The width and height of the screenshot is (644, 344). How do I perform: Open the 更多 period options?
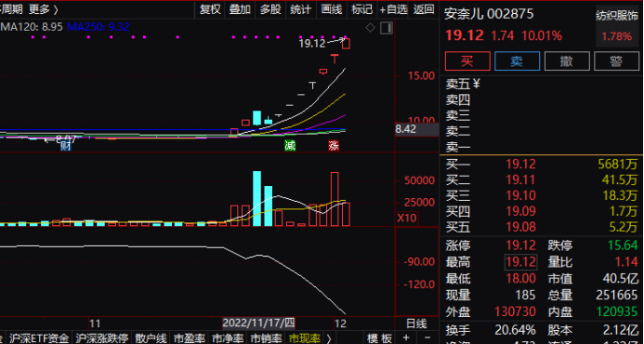click(43, 9)
